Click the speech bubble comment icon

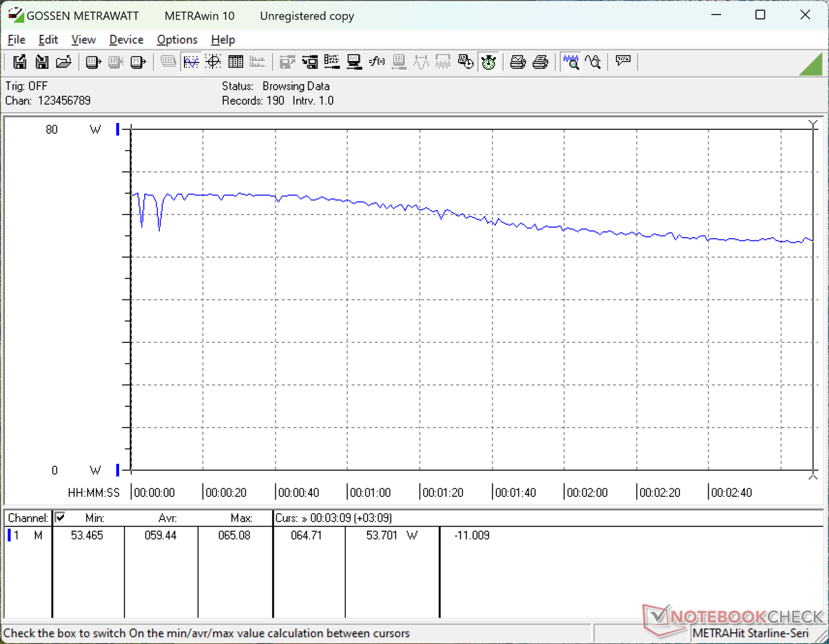(623, 61)
